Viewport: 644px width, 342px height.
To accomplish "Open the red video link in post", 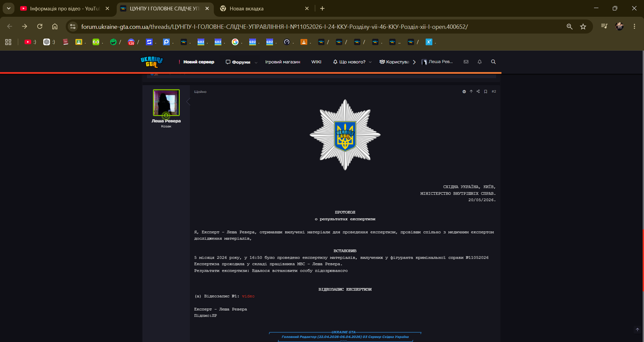I will [248, 296].
